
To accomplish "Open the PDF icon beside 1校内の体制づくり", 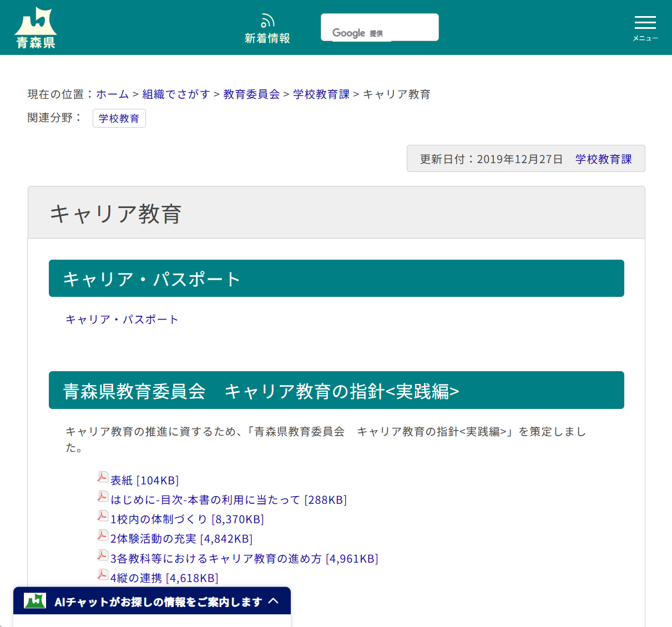I will 103,516.
